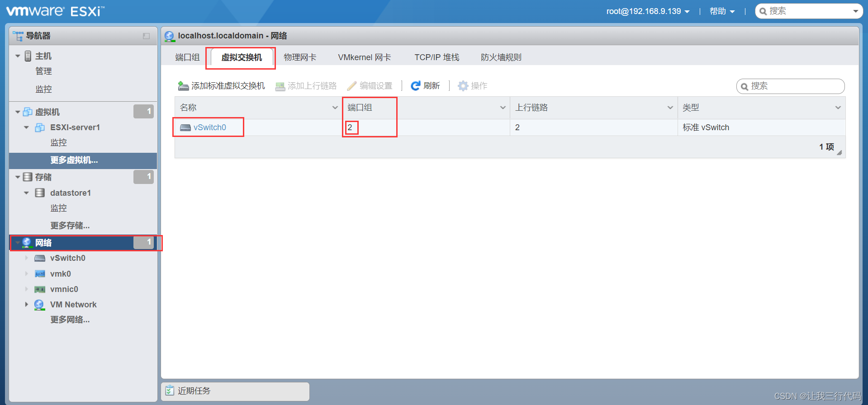Open the 类型 column menu arrow

(838, 108)
